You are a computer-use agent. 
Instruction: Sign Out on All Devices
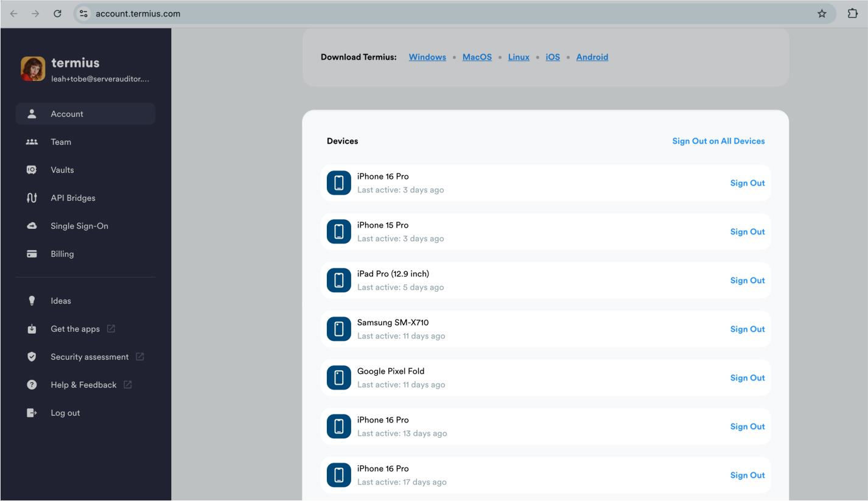pos(718,141)
